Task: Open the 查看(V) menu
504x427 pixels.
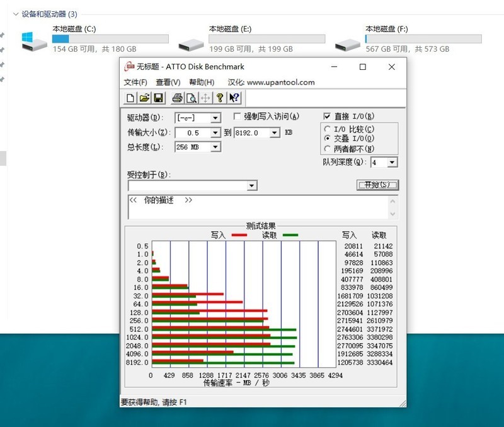Action: 168,83
